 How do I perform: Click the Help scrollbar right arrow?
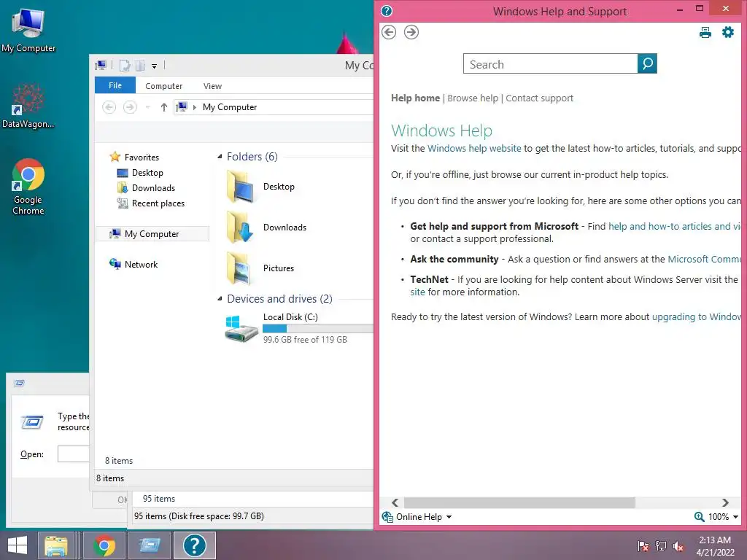[x=725, y=503]
